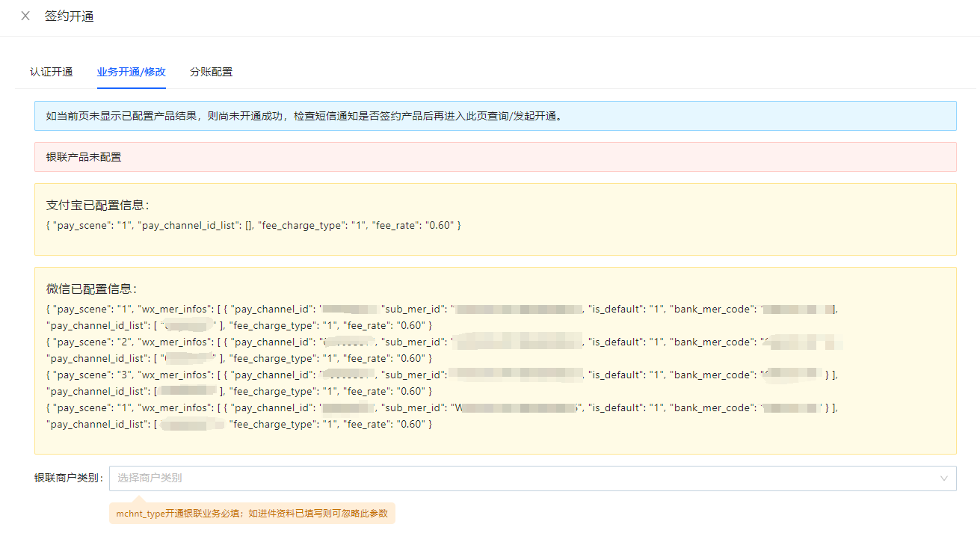
Task: Select the 业务开通/修改 tab
Action: pos(131,72)
